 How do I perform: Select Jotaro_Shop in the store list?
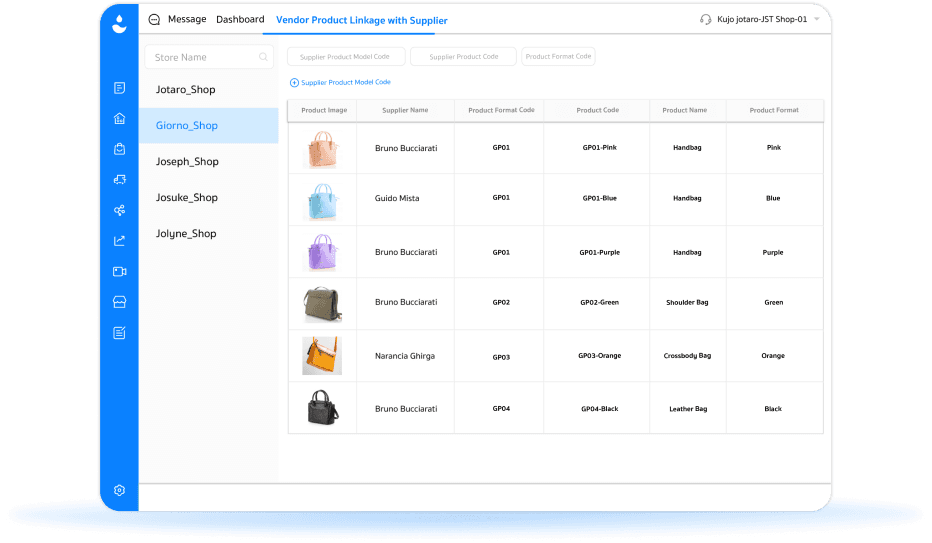186,90
